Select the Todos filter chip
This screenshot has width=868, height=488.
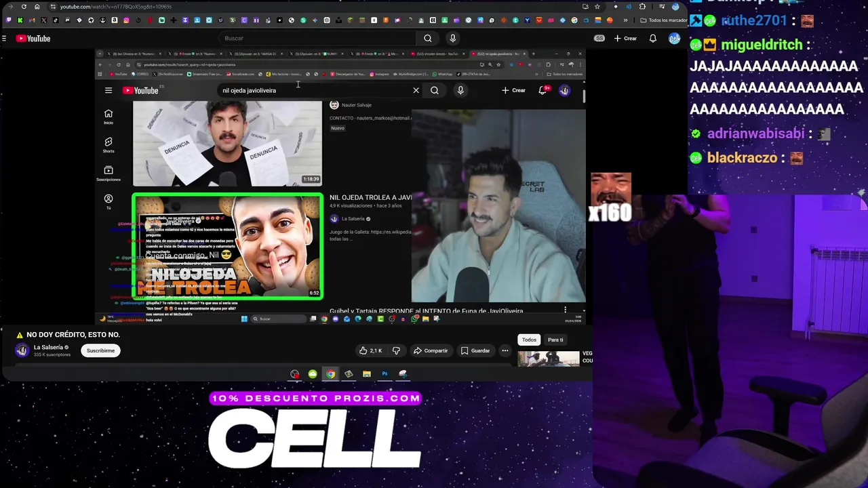529,340
